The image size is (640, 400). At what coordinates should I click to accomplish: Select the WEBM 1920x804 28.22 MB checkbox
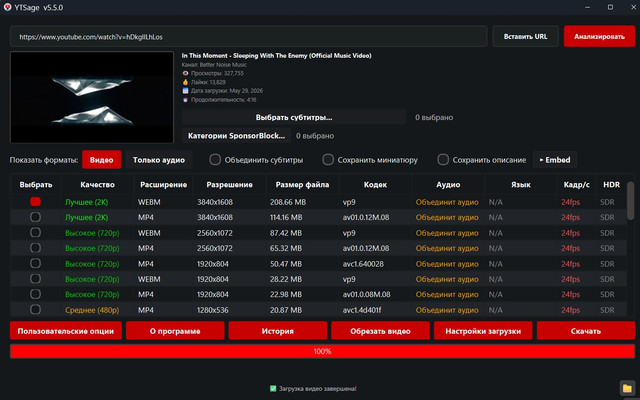[36, 279]
